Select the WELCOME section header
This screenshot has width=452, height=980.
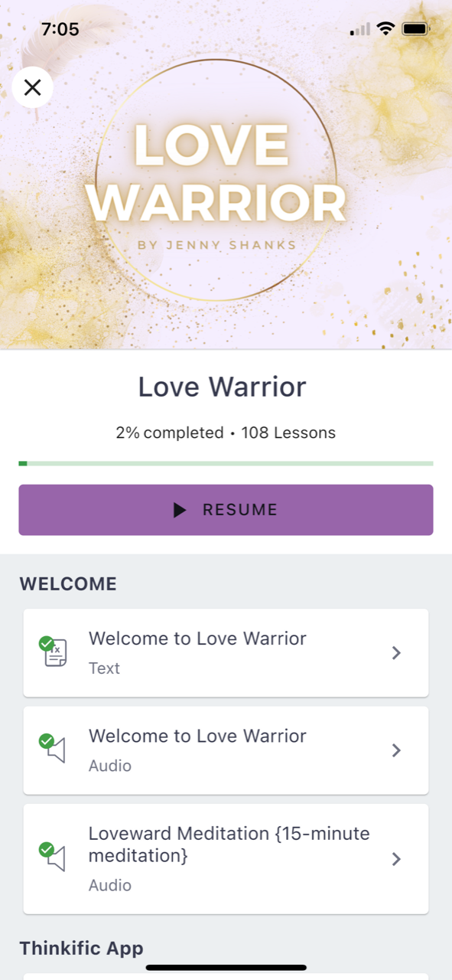[68, 584]
